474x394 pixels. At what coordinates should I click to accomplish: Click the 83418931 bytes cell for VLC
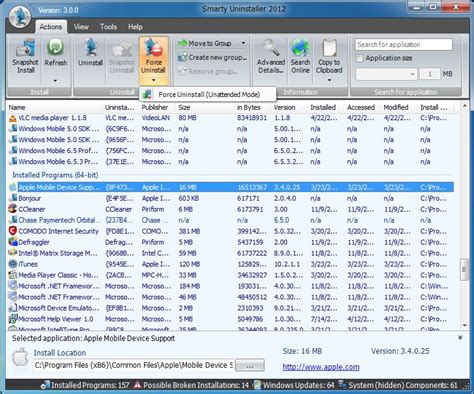tap(252, 118)
